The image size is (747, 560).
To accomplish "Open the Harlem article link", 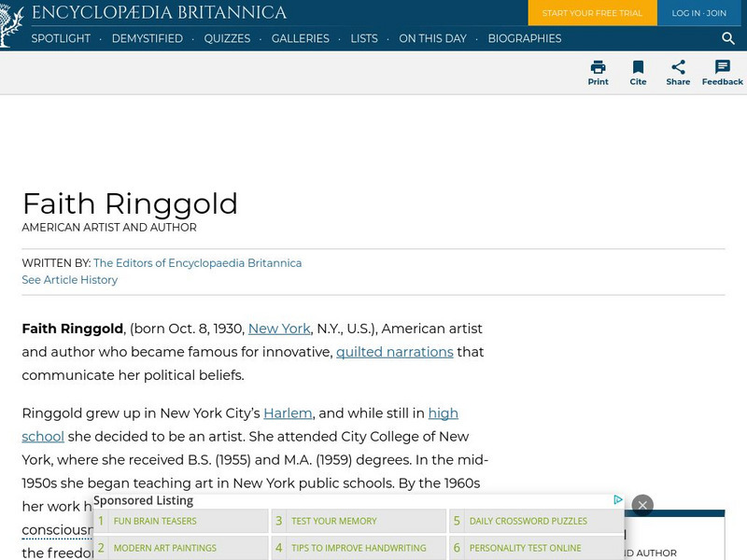I will click(x=288, y=413).
